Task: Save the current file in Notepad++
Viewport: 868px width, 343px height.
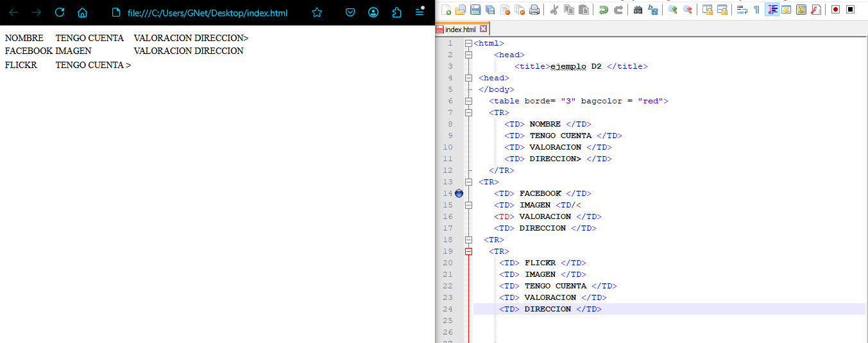Action: point(475,10)
